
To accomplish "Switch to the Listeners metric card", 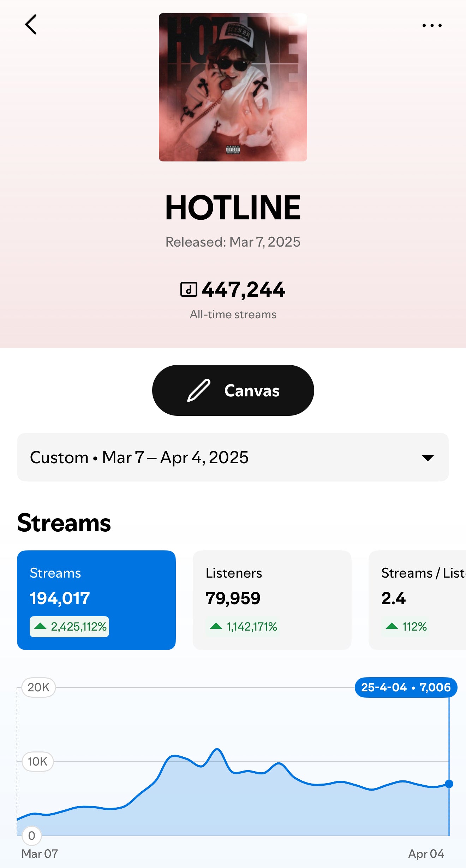I will (x=272, y=600).
